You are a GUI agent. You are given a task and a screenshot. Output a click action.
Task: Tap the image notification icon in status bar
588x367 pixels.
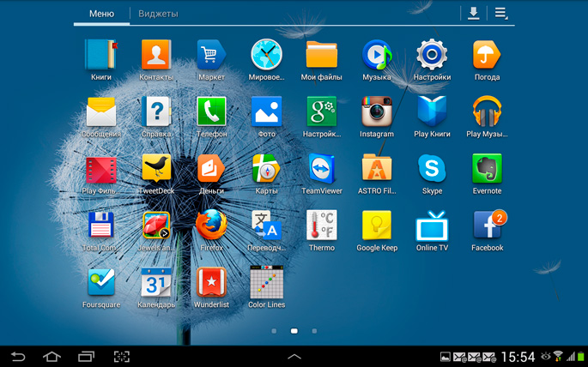pos(446,357)
